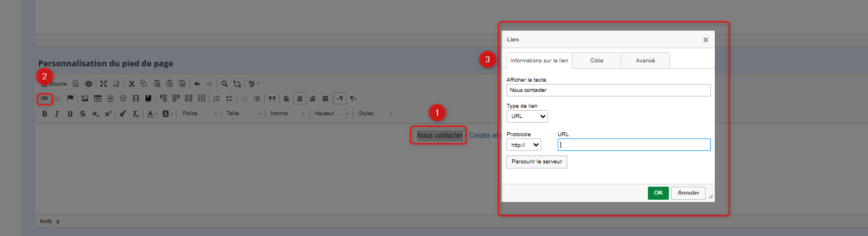Insert an image via the toolbar

[x=85, y=99]
